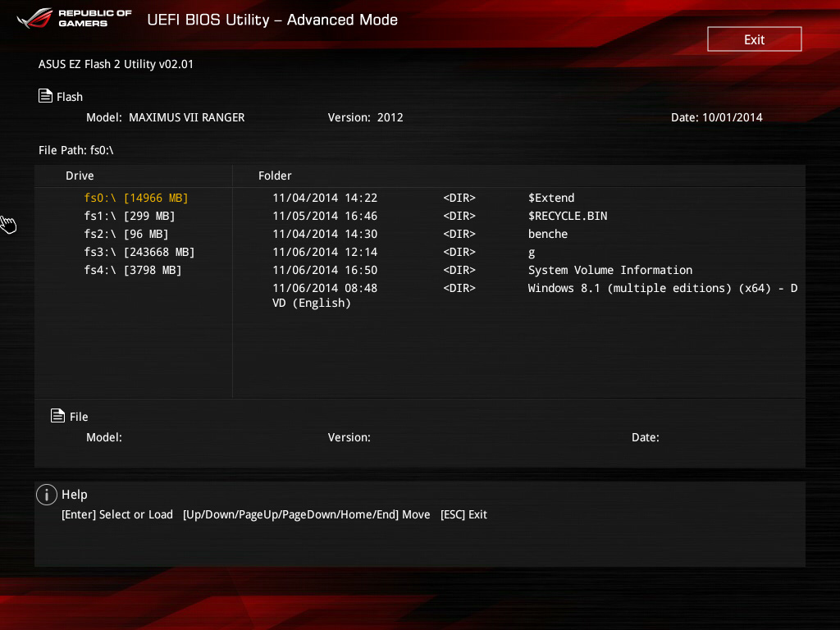Open System Volume Information folder

tap(610, 270)
